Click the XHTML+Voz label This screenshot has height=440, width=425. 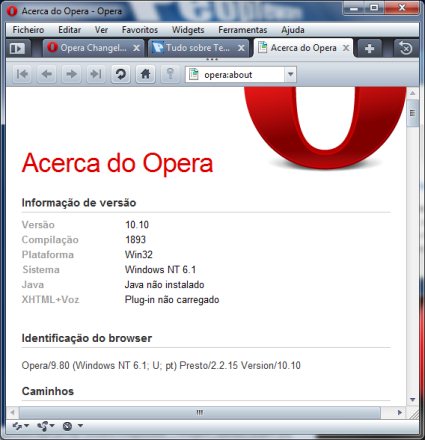pyautogui.click(x=50, y=300)
